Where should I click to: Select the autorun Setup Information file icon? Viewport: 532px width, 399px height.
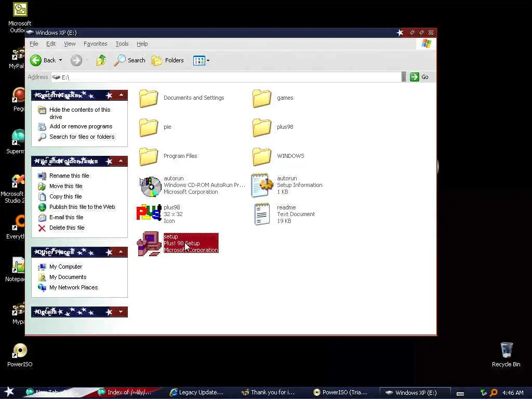pos(262,185)
